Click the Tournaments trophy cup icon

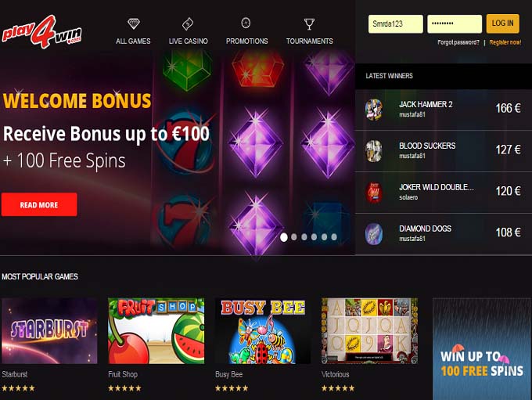point(309,24)
